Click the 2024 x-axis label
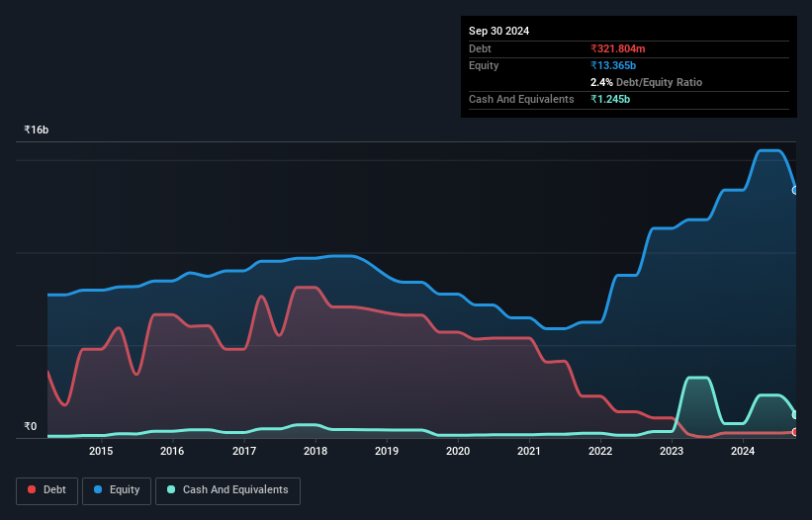 [x=743, y=451]
